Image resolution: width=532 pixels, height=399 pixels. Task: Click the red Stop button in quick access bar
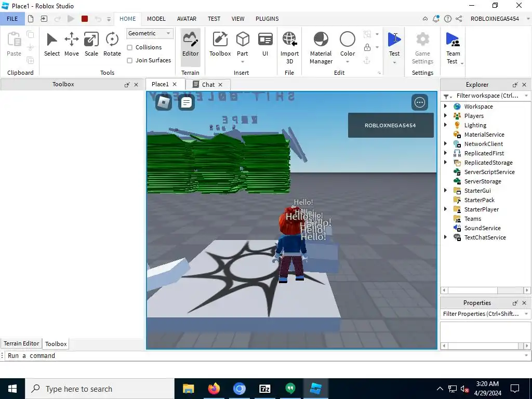click(x=85, y=19)
